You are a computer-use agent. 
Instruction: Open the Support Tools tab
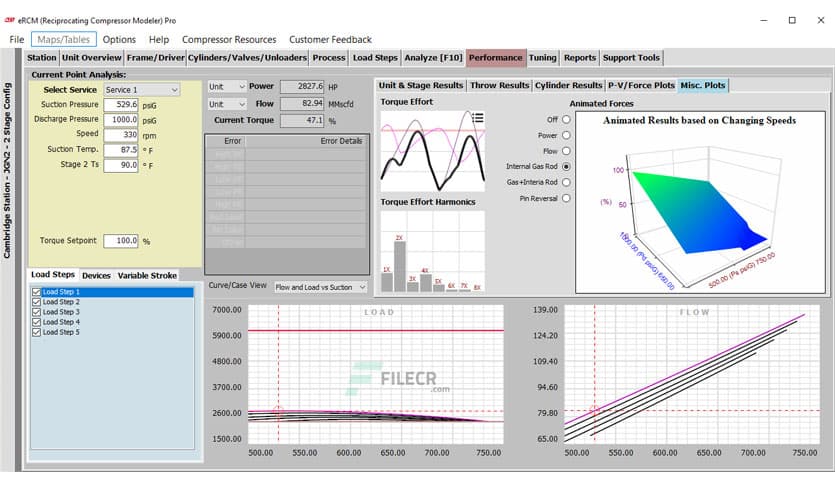(x=631, y=58)
